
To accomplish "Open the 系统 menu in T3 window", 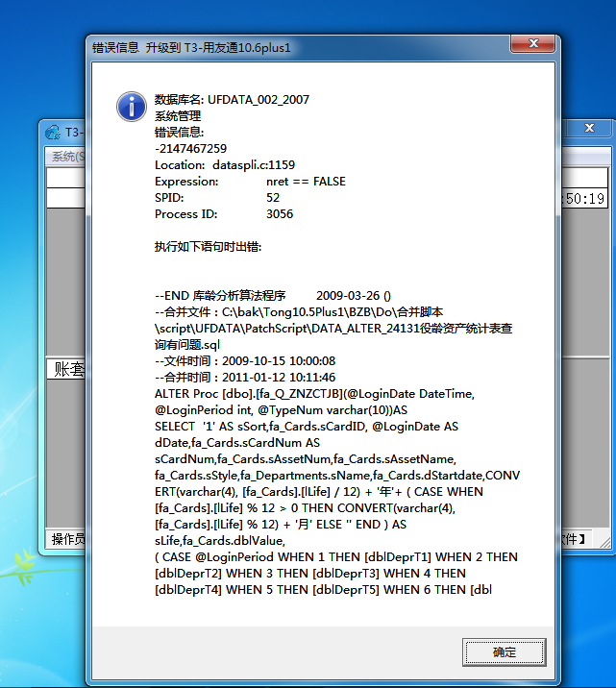I will 67,157.
